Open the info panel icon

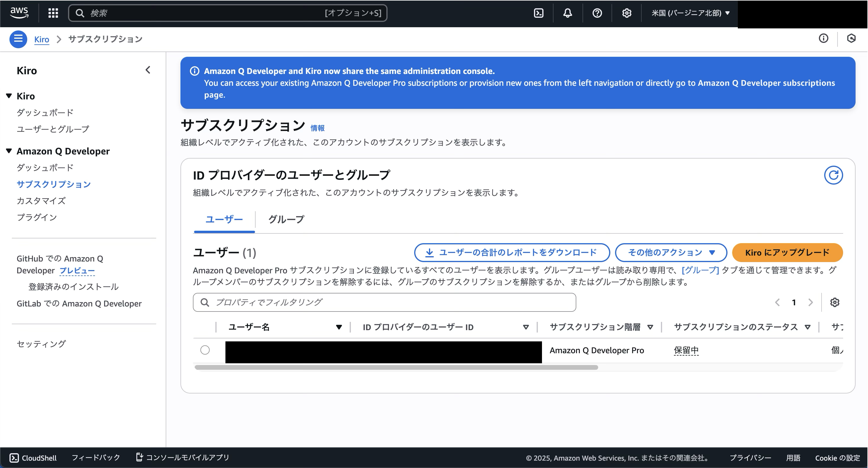(x=823, y=38)
